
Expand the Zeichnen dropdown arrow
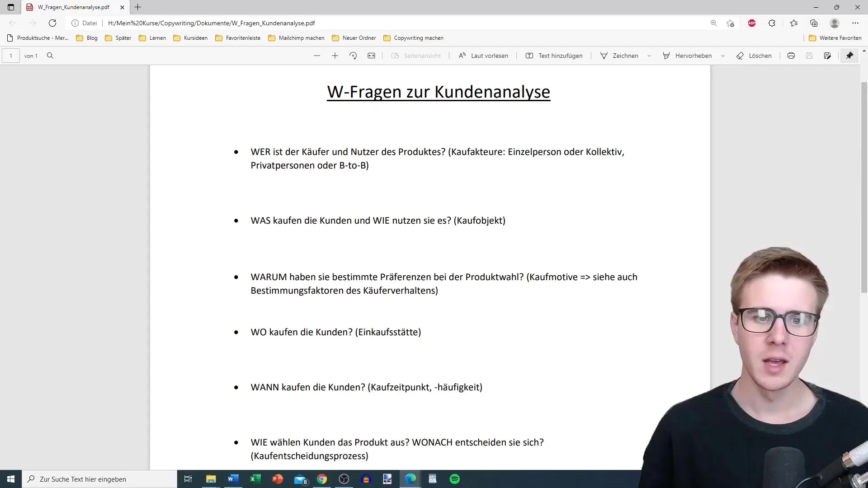click(651, 56)
